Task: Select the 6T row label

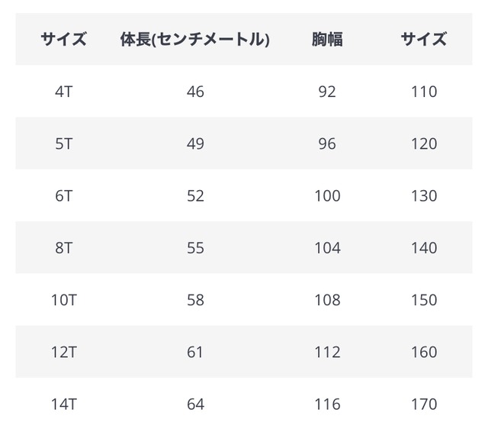Action: tap(64, 196)
